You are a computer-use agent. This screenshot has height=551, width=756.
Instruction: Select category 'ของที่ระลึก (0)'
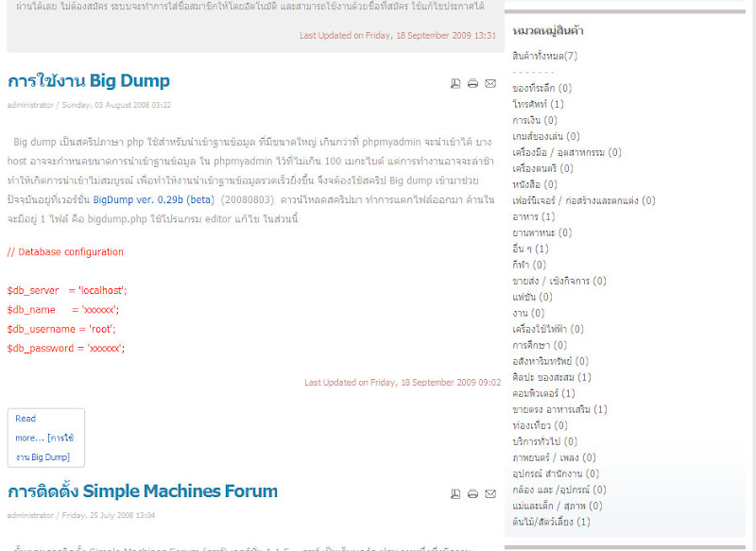(x=541, y=88)
